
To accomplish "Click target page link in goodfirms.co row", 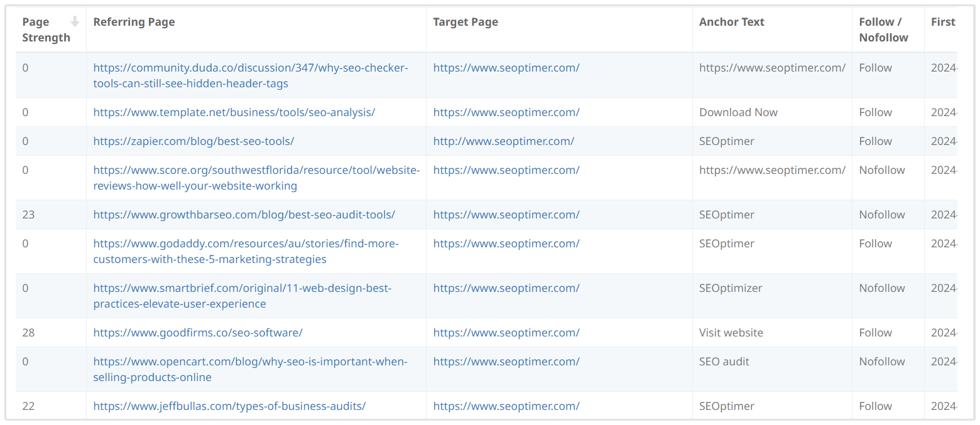I will click(x=506, y=333).
